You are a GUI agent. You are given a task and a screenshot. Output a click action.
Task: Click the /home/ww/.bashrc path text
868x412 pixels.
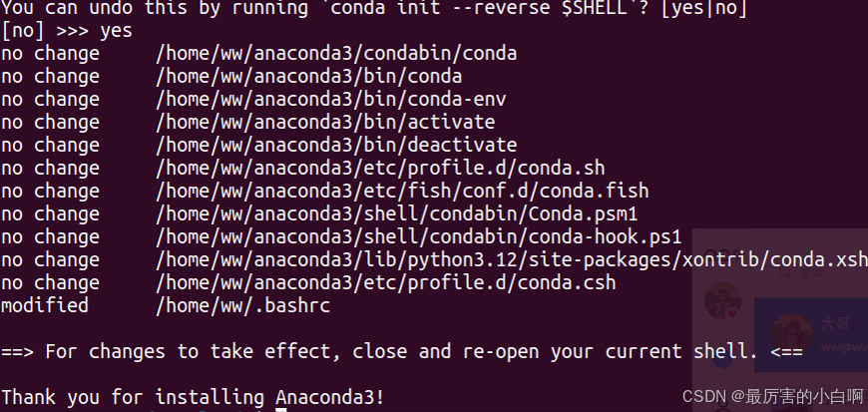coord(243,305)
